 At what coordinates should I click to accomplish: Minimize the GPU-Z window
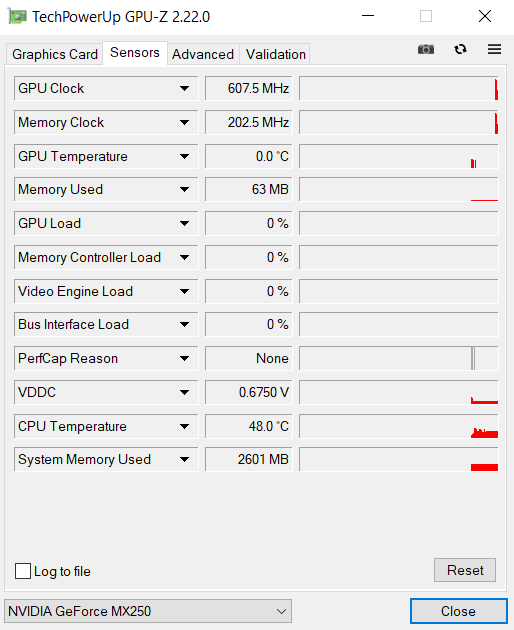point(368,16)
